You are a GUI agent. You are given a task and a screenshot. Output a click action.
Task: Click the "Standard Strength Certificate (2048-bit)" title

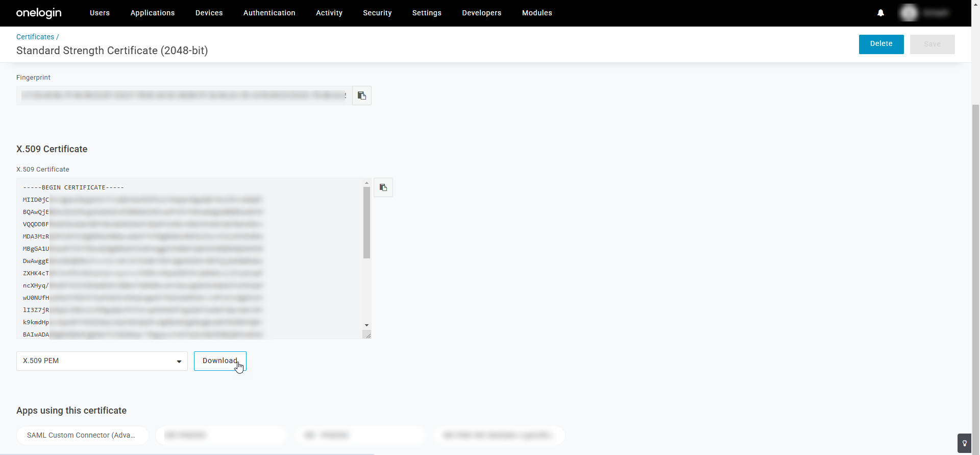112,51
